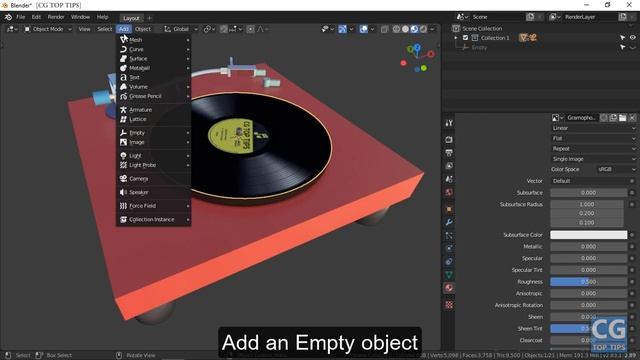Open the pivot point dropdown

tap(209, 29)
